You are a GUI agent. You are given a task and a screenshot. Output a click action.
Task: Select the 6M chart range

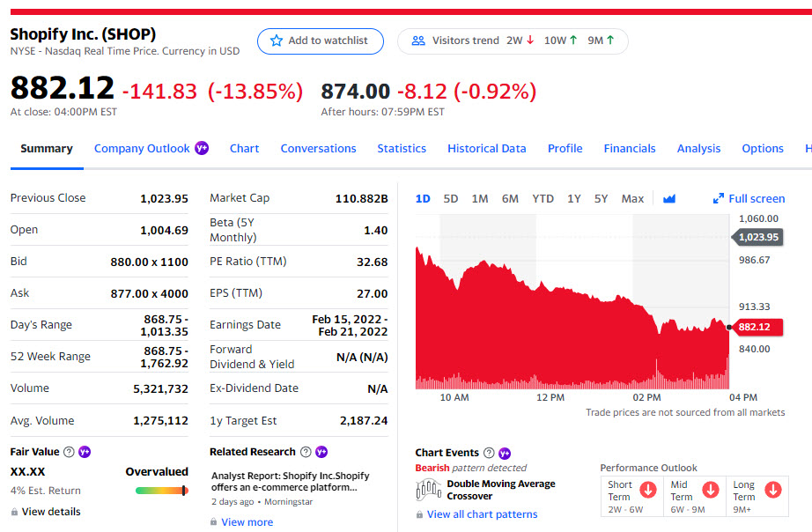[x=510, y=198]
